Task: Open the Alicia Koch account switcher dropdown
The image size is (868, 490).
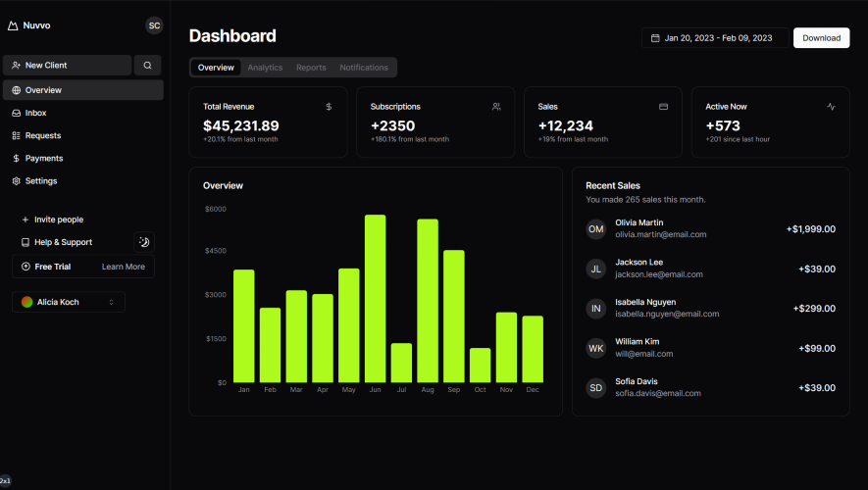Action: 69,302
